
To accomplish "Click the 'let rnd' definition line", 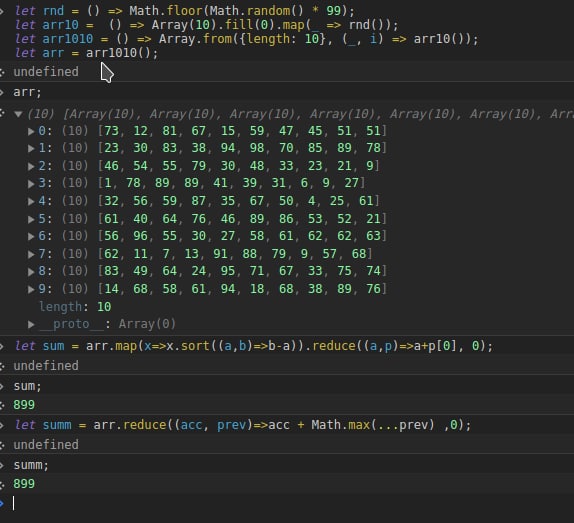I will (184, 11).
